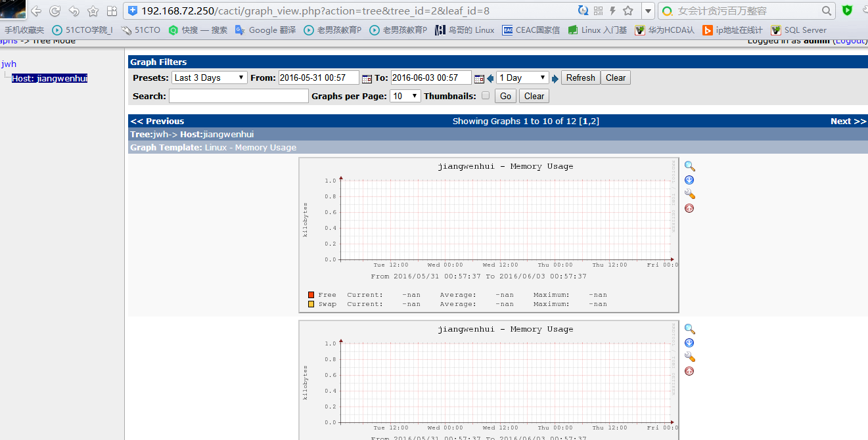Image resolution: width=868 pixels, height=440 pixels.
Task: Select the jwh tree in sidebar
Action: [x=9, y=64]
